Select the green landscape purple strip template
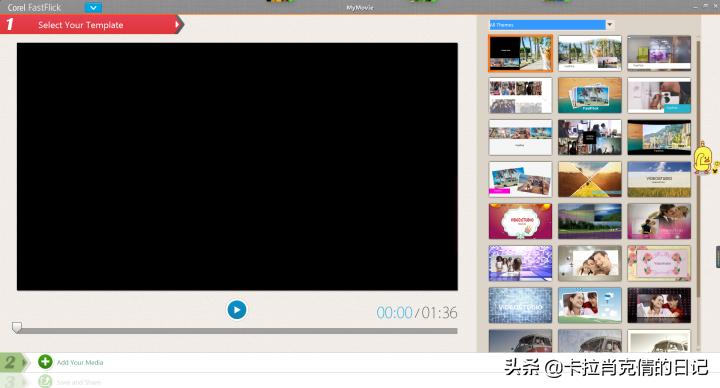The image size is (720, 388). pyautogui.click(x=590, y=221)
